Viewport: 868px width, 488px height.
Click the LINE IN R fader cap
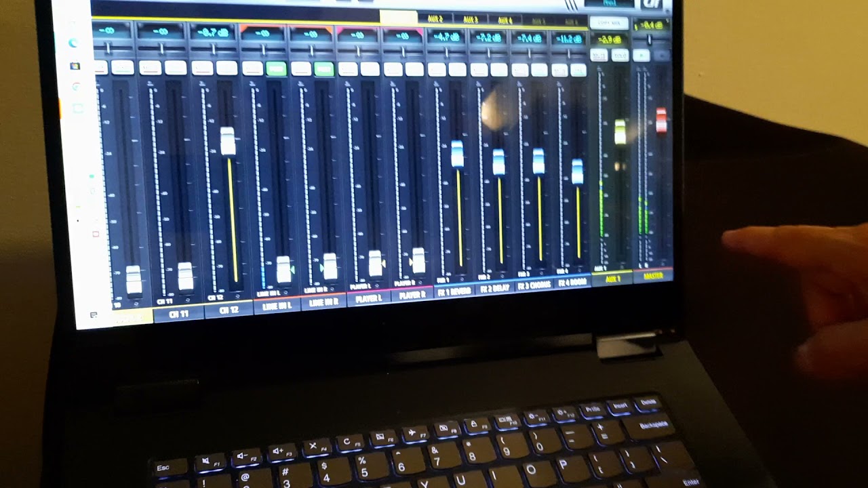coord(330,266)
